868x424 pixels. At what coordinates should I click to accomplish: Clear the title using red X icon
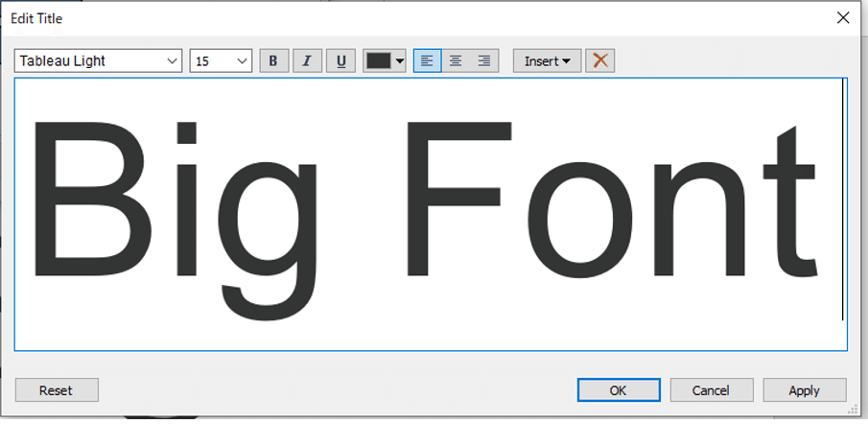[x=600, y=60]
